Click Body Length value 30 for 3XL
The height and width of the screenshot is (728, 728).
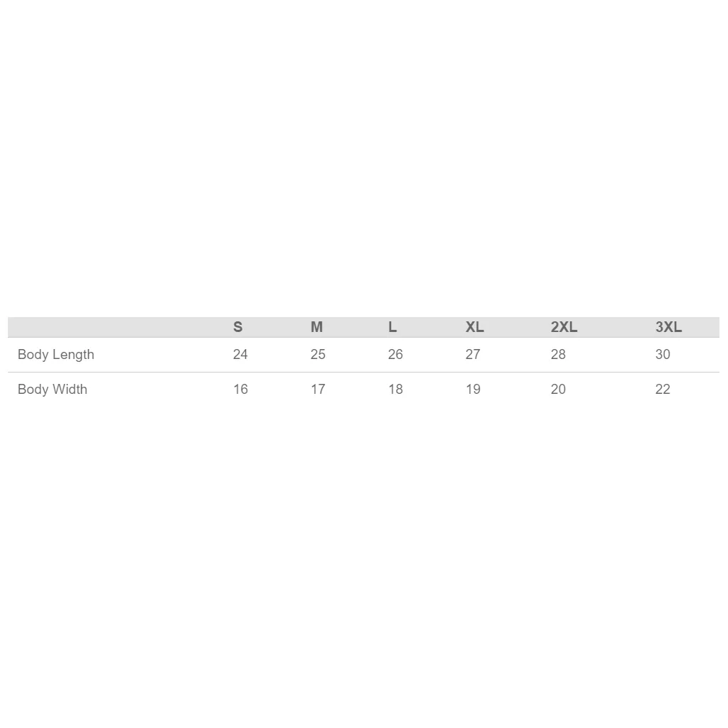[x=663, y=355]
